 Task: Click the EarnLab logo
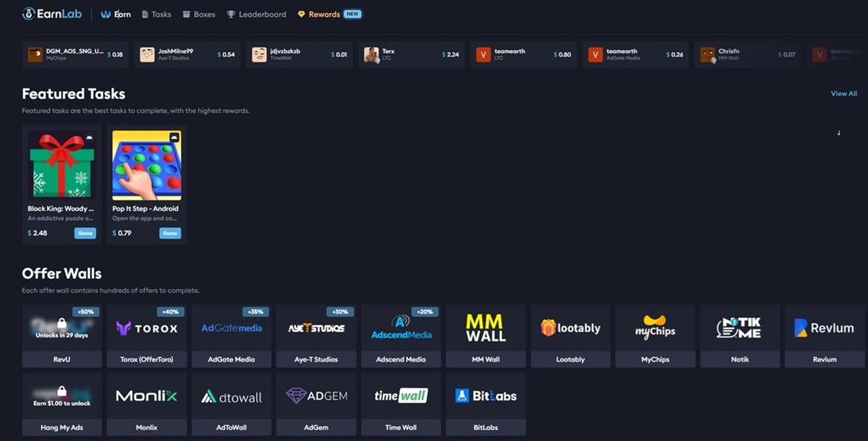tap(52, 14)
